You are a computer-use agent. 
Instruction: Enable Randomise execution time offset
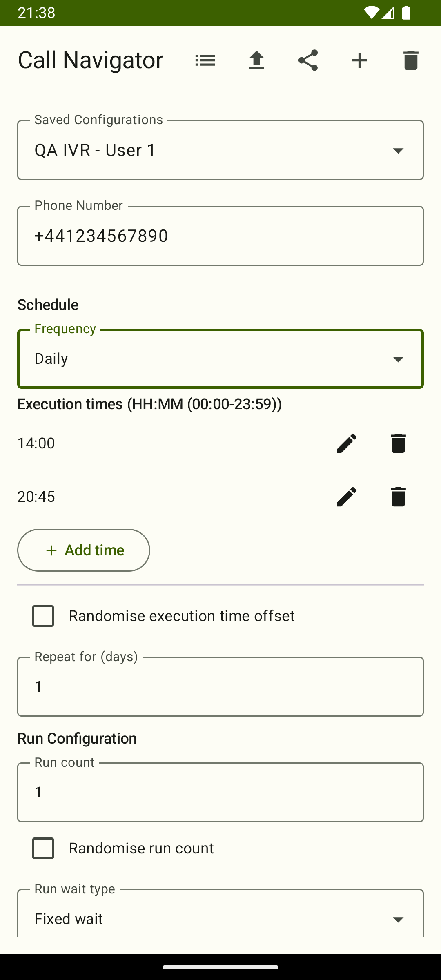(x=42, y=616)
